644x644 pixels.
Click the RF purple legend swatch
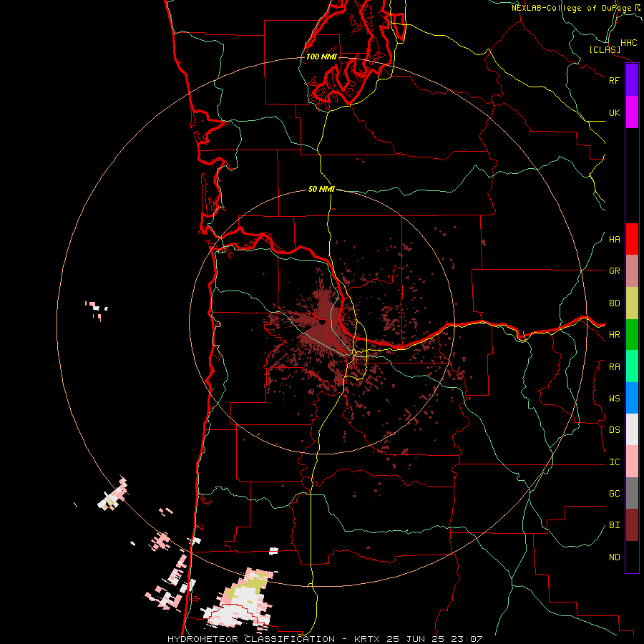[632, 80]
